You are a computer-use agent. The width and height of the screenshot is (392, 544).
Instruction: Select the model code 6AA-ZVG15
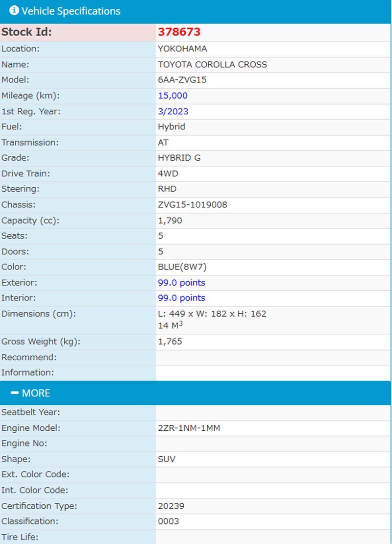(x=182, y=80)
